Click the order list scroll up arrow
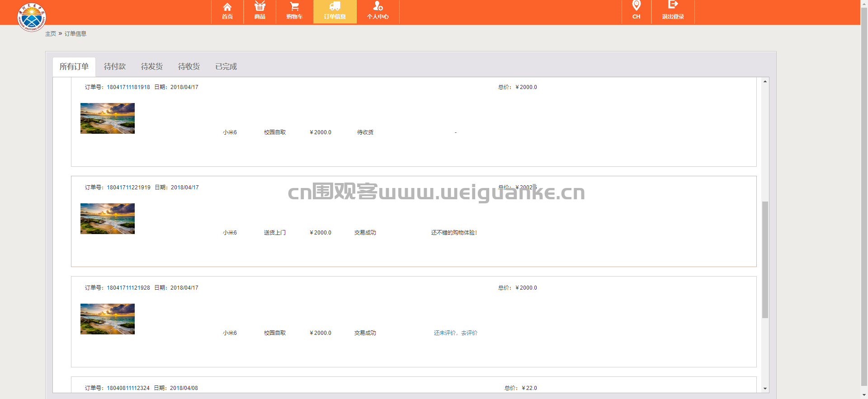The height and width of the screenshot is (399, 868). [765, 81]
